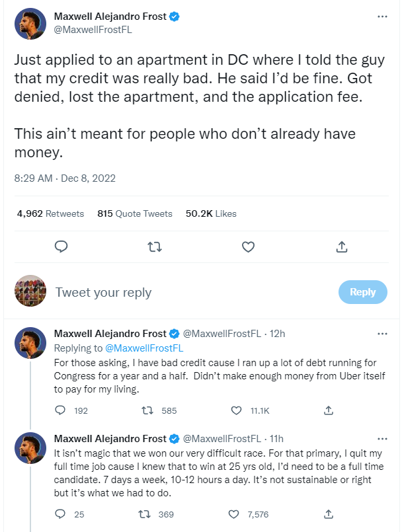
Task: Open Maxwell Frost's profile photo on main tweet
Action: coord(30,24)
